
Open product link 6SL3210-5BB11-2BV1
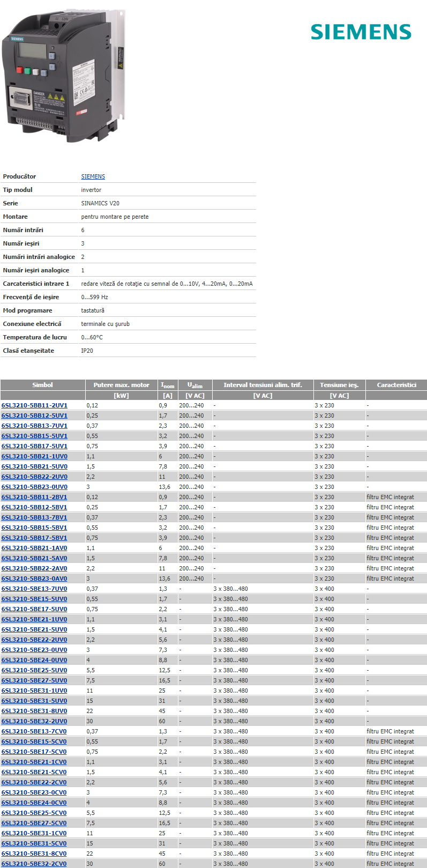tap(34, 497)
